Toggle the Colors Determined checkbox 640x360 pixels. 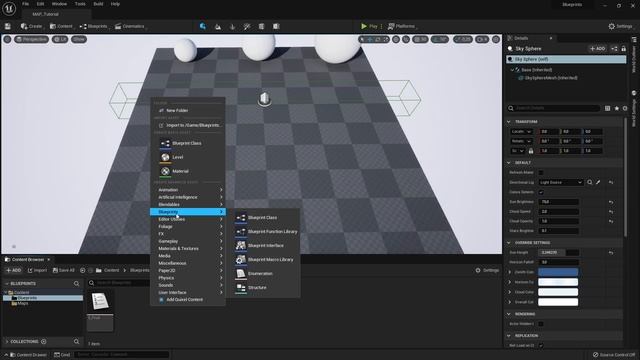coord(541,192)
